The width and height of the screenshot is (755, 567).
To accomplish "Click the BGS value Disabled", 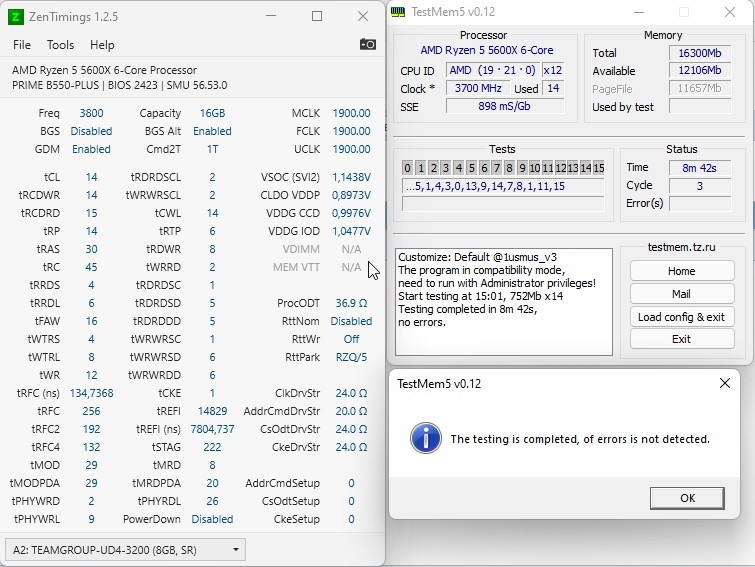I will coord(91,131).
